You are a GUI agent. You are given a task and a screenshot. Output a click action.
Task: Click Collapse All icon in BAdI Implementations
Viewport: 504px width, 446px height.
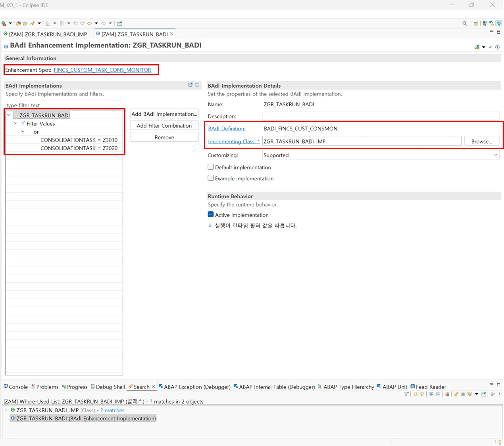tap(197, 85)
